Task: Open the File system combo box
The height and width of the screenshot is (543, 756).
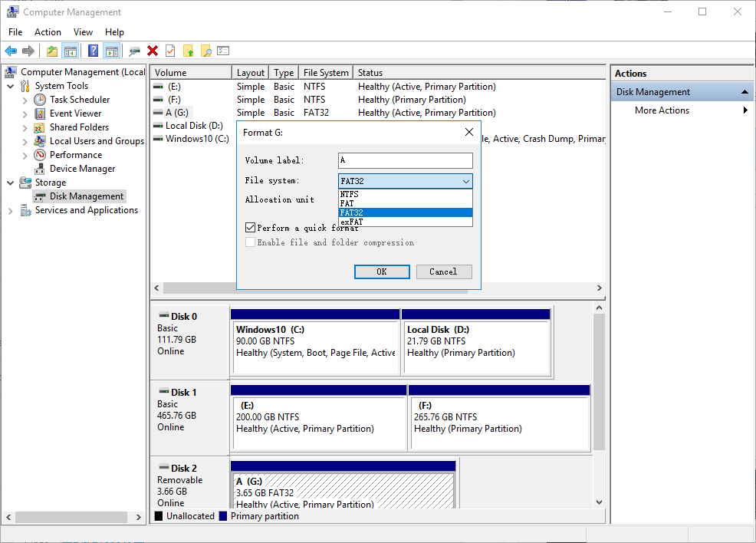Action: (x=405, y=181)
